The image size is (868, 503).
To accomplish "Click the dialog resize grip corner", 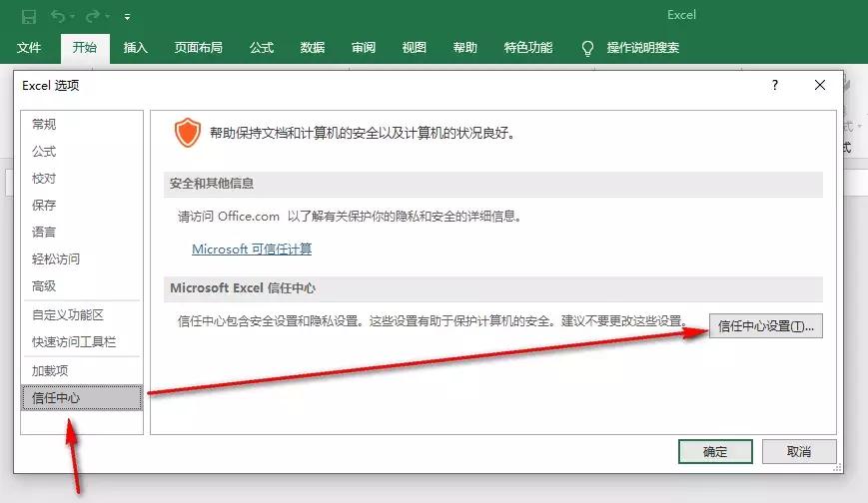I will [x=838, y=468].
